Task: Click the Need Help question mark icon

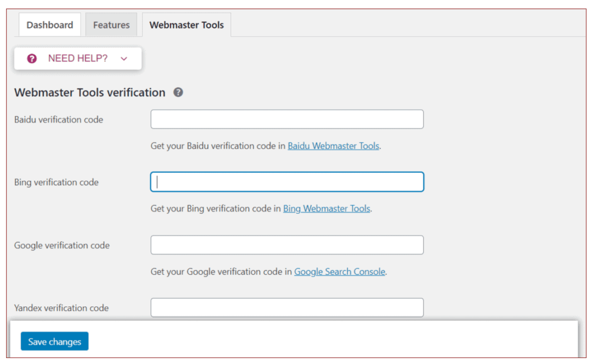Action: [x=32, y=58]
